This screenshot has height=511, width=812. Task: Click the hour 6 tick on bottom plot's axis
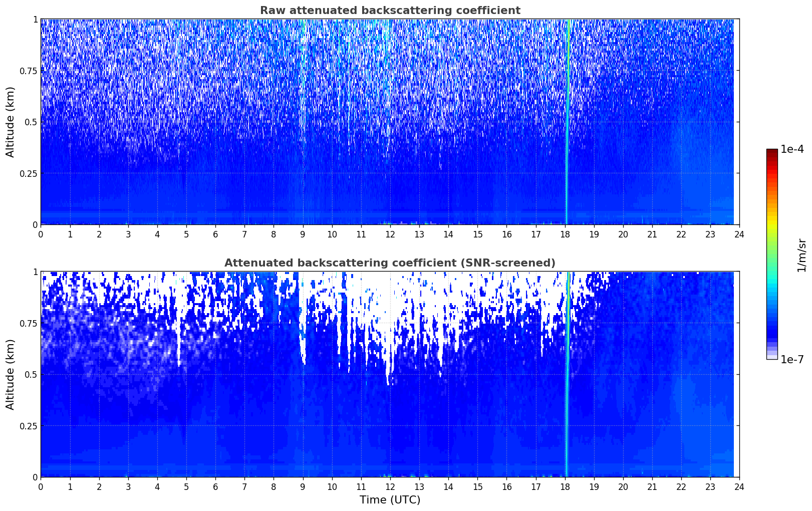(x=215, y=486)
